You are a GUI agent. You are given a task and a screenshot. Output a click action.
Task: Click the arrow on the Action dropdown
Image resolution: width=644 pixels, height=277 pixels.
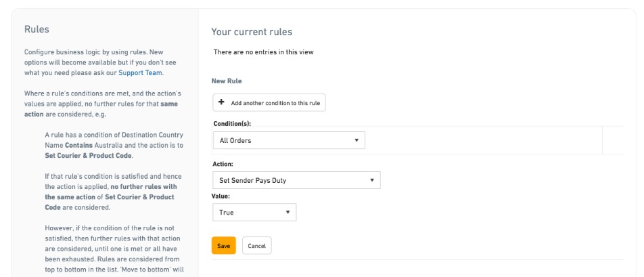371,180
